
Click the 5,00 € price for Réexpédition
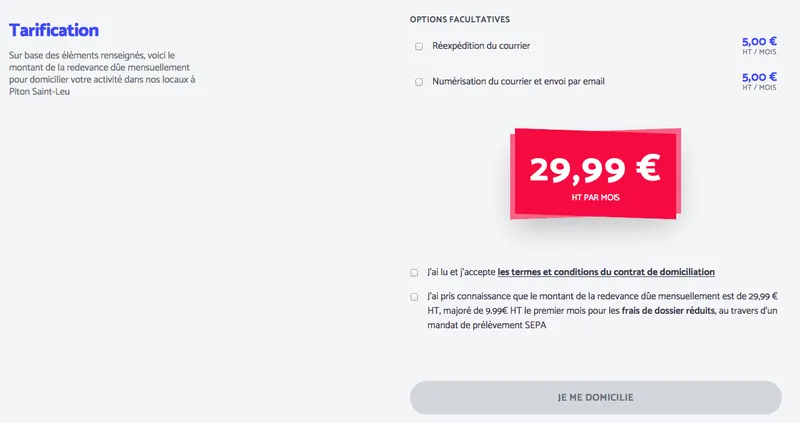(759, 42)
